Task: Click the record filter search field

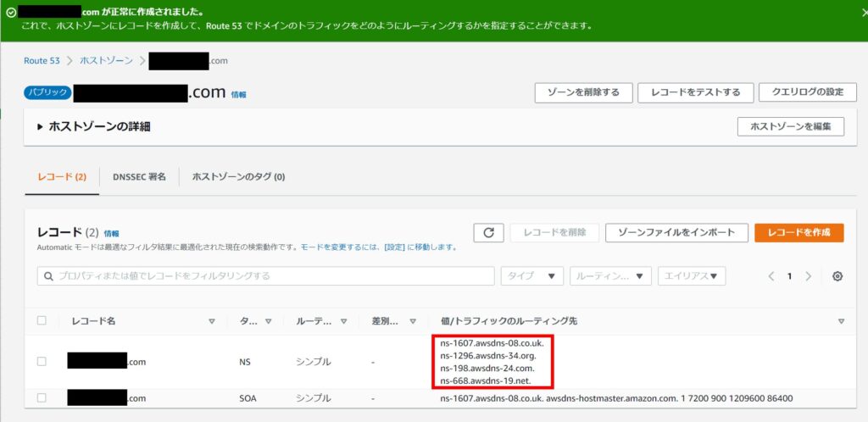Action: (266, 276)
